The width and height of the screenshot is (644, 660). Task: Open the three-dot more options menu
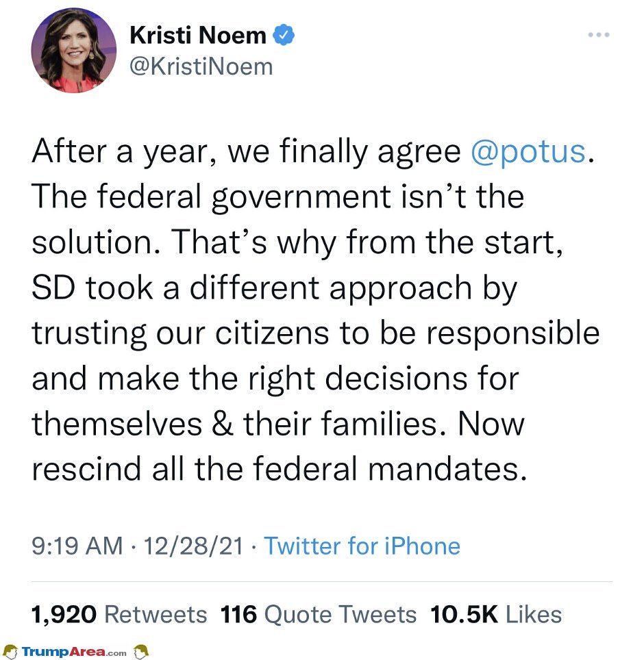[599, 34]
